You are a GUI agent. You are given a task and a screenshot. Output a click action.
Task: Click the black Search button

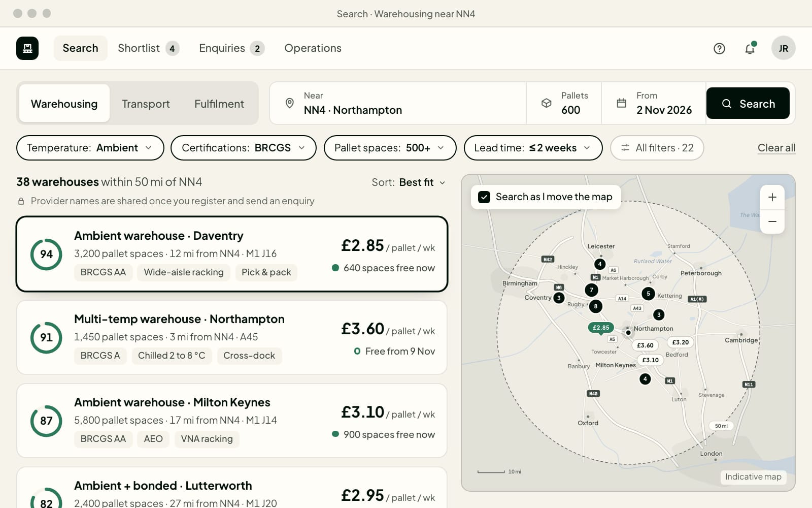[748, 104]
